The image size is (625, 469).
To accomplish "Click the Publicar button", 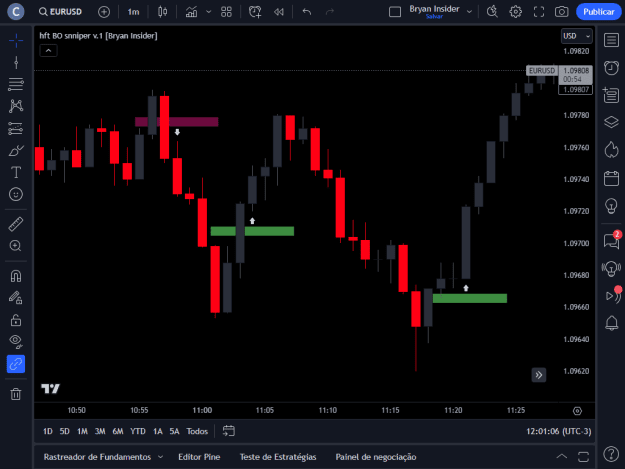I will tap(599, 12).
